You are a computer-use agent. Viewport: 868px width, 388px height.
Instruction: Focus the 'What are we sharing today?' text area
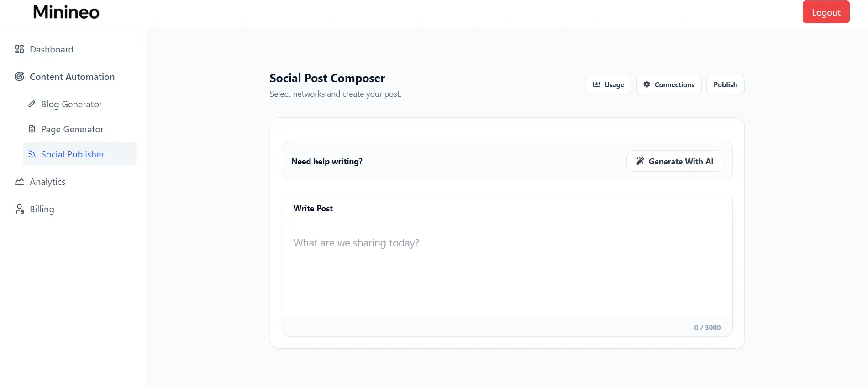click(x=507, y=270)
